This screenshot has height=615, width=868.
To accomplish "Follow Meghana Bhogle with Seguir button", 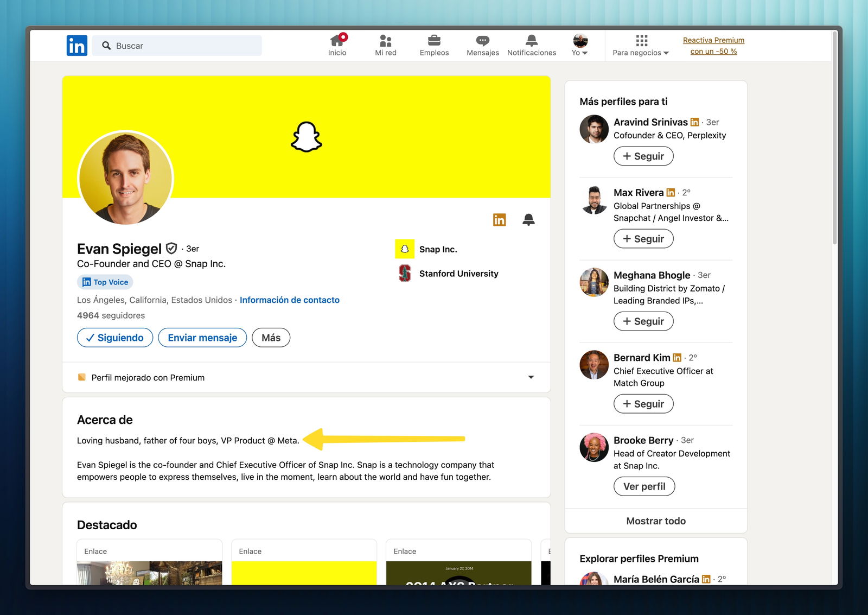I will (x=643, y=321).
